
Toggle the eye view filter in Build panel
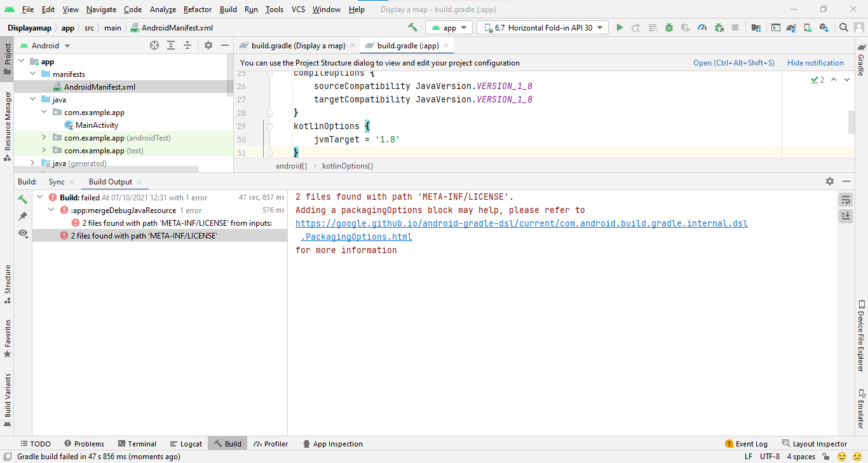(23, 233)
